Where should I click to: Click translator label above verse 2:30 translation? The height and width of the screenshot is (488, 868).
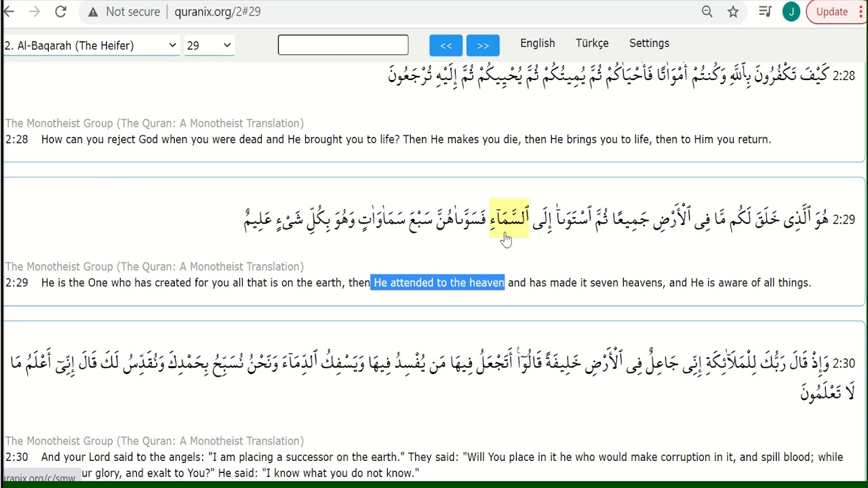155,441
